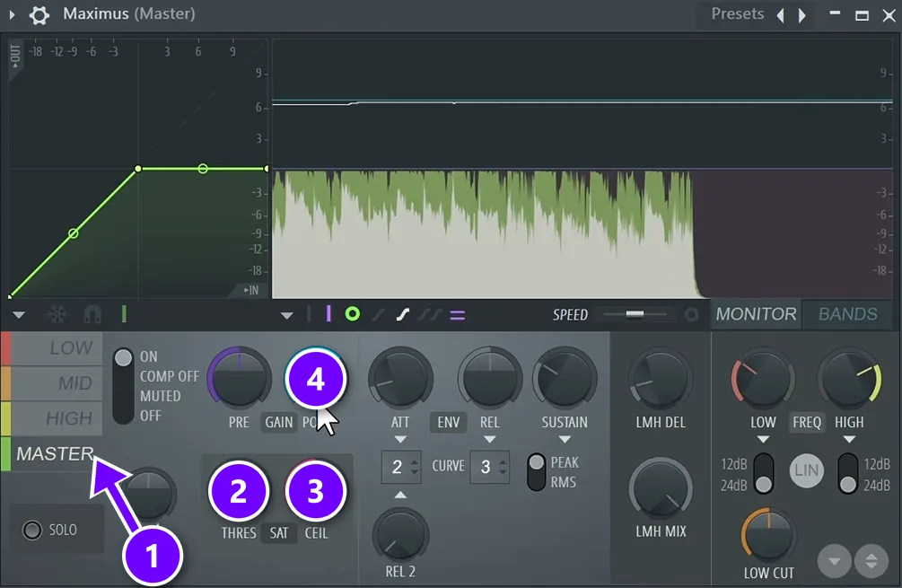Image resolution: width=902 pixels, height=588 pixels.
Task: Click the SAT button
Action: [279, 533]
